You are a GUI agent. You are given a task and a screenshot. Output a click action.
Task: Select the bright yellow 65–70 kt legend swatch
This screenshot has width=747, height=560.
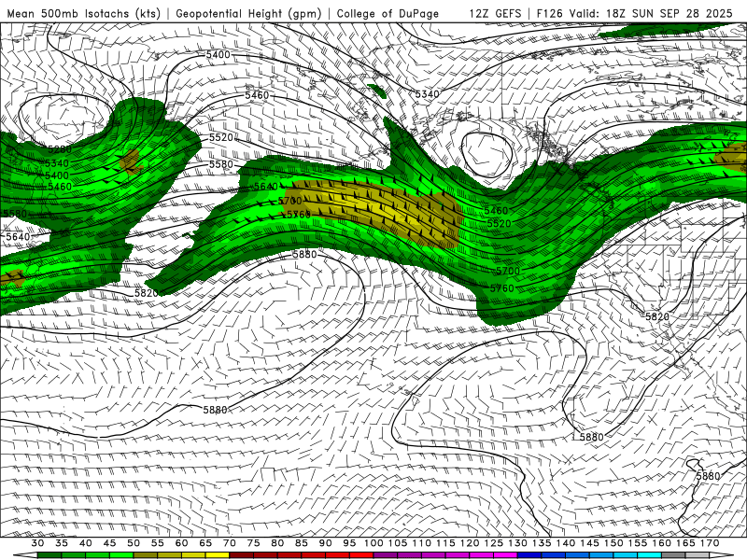pos(218,555)
